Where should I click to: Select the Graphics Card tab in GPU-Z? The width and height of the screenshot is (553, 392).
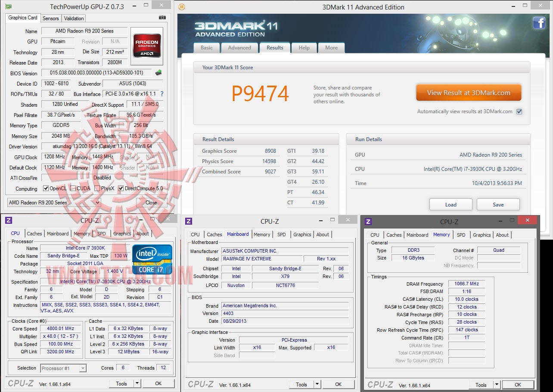point(23,18)
